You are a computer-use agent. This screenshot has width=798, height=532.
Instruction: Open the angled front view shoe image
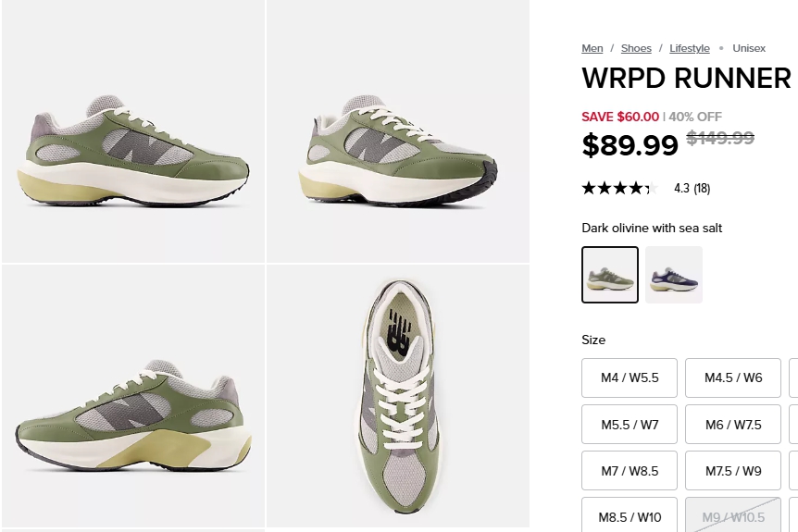[398, 131]
